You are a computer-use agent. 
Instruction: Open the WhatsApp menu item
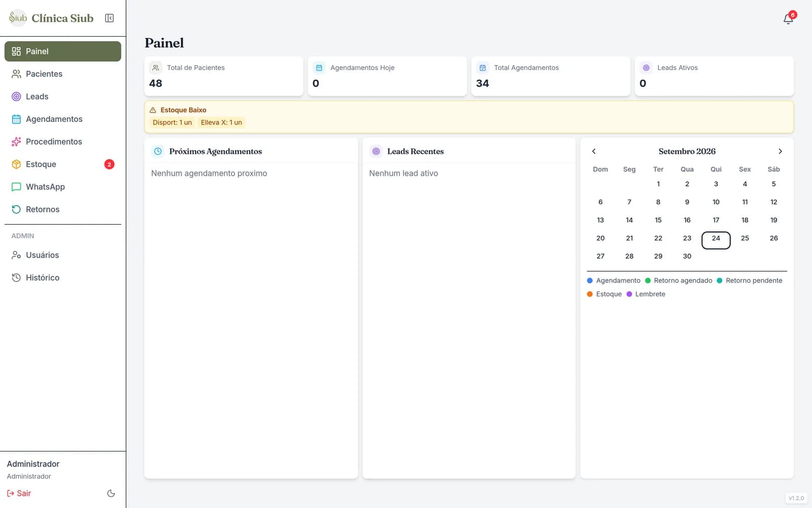pyautogui.click(x=63, y=187)
